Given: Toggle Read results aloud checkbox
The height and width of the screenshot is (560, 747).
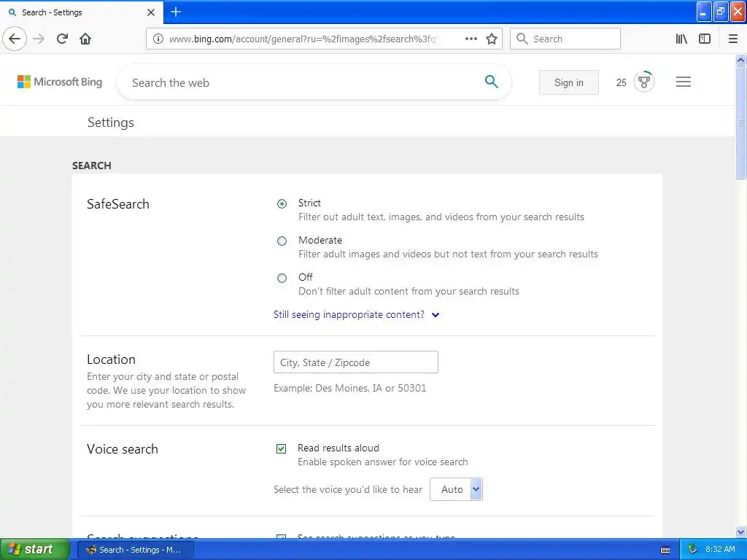Looking at the screenshot, I should tap(281, 448).
